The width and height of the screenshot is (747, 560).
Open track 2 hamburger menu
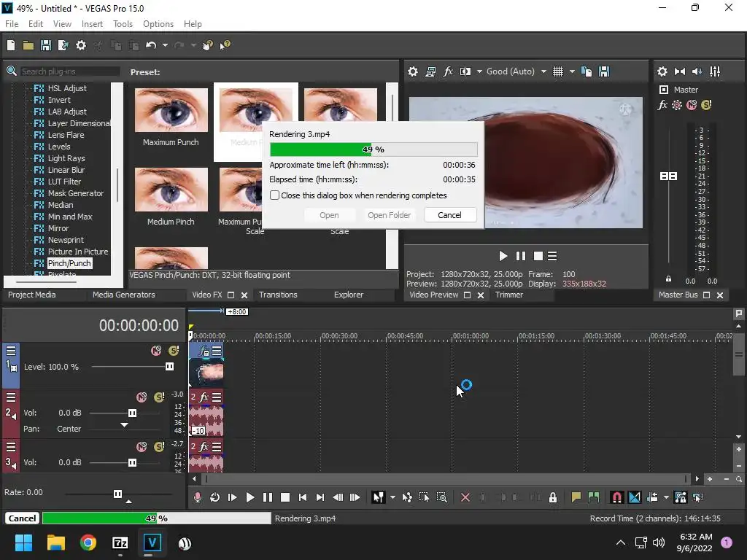pyautogui.click(x=11, y=397)
